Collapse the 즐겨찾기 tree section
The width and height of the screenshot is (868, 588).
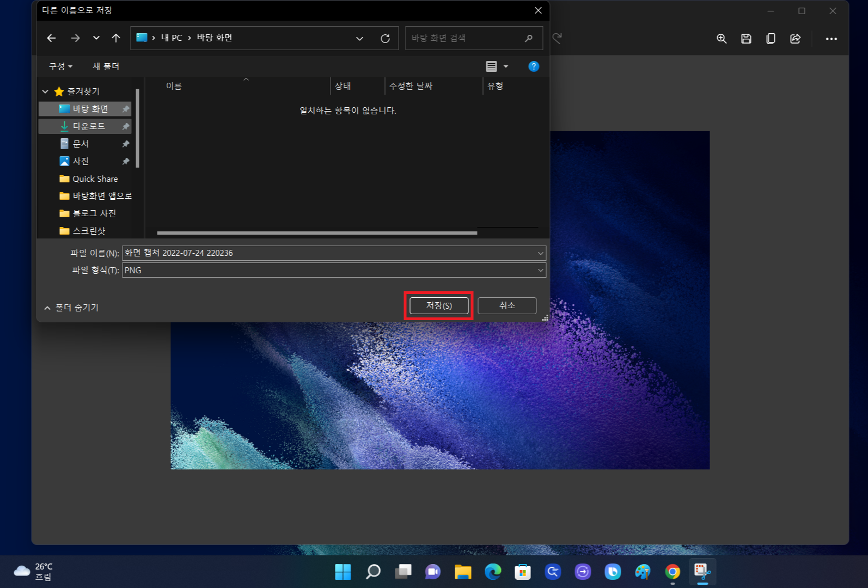pyautogui.click(x=45, y=91)
